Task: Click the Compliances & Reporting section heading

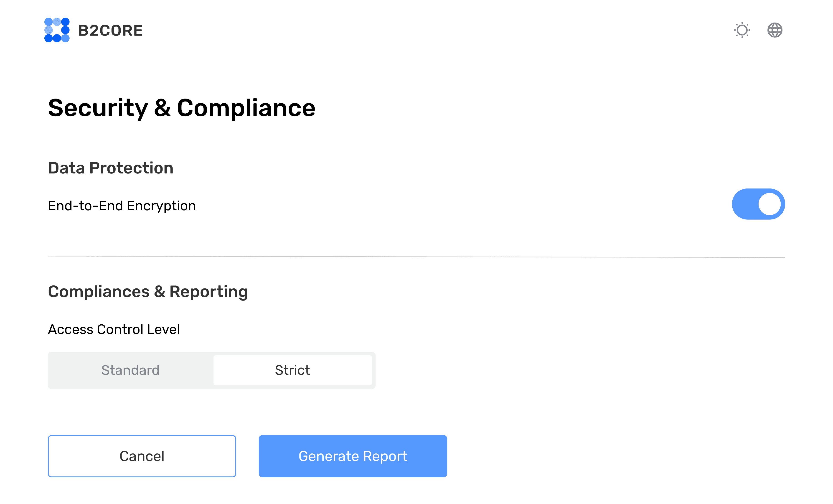Action: click(148, 291)
